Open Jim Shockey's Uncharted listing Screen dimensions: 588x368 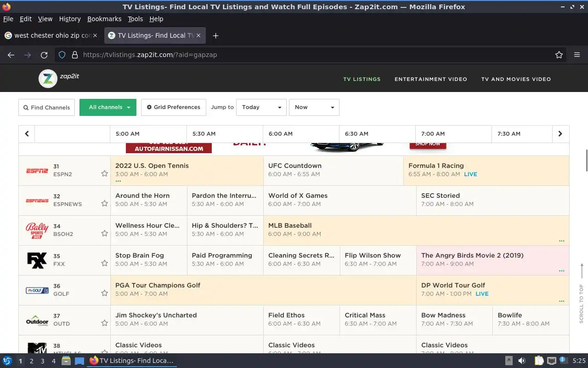(187, 320)
